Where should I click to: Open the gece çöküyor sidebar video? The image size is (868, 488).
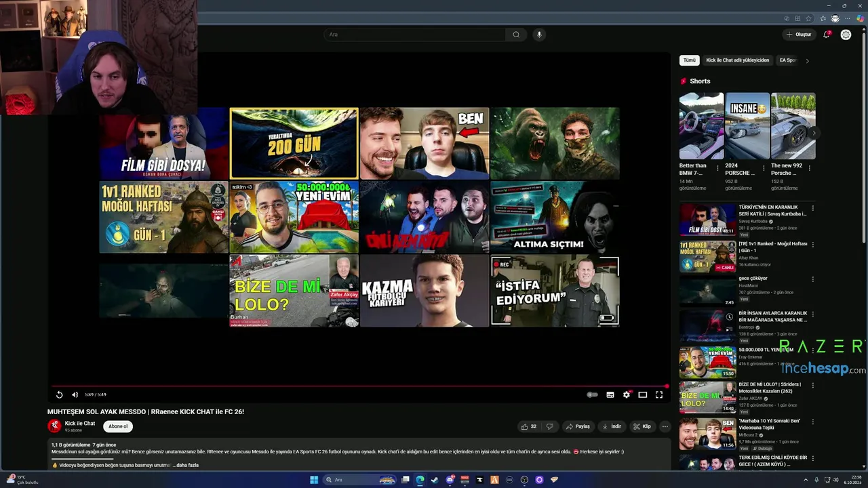click(707, 291)
